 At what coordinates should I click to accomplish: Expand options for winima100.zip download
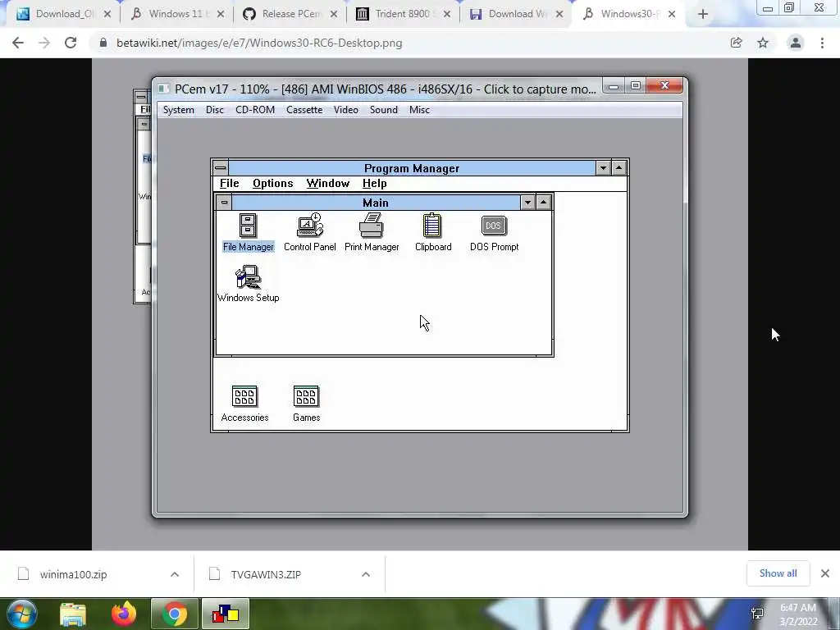(x=175, y=574)
